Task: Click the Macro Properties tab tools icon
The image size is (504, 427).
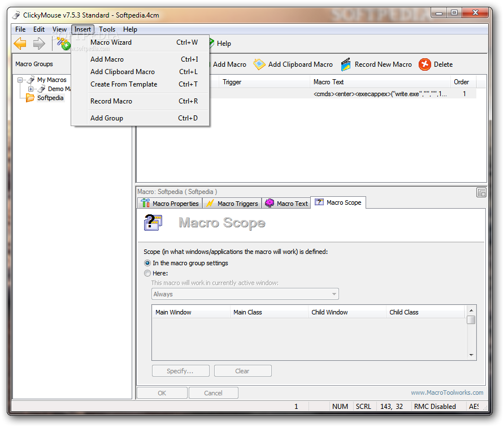Action: coord(146,203)
